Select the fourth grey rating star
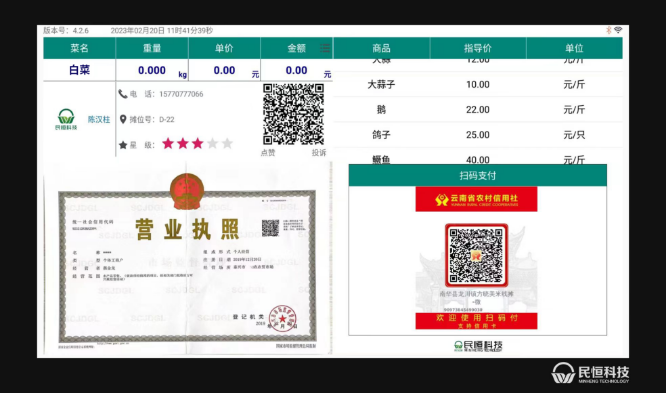Screen dimensions: 666x393 212,144
